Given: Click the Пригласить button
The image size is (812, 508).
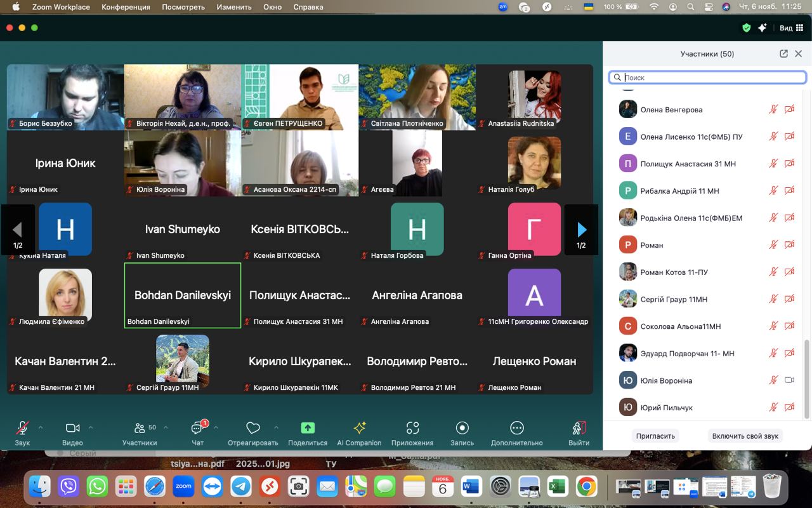Looking at the screenshot, I should (x=655, y=436).
